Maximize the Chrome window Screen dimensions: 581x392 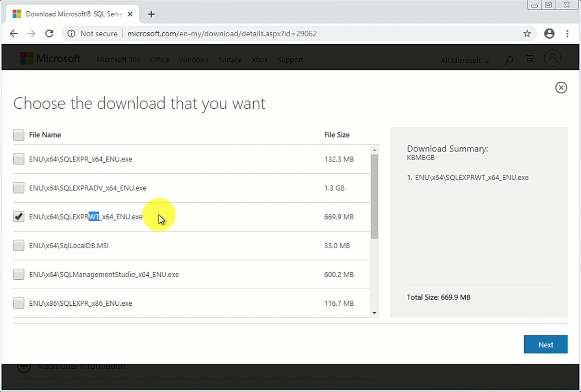tap(548, 5)
